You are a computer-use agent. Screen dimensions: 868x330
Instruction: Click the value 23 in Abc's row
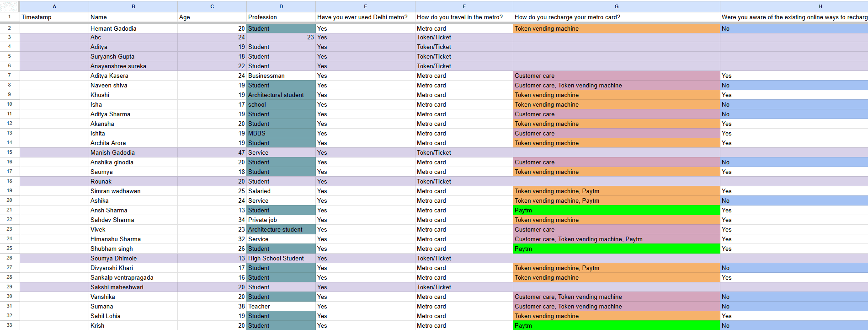coord(281,37)
